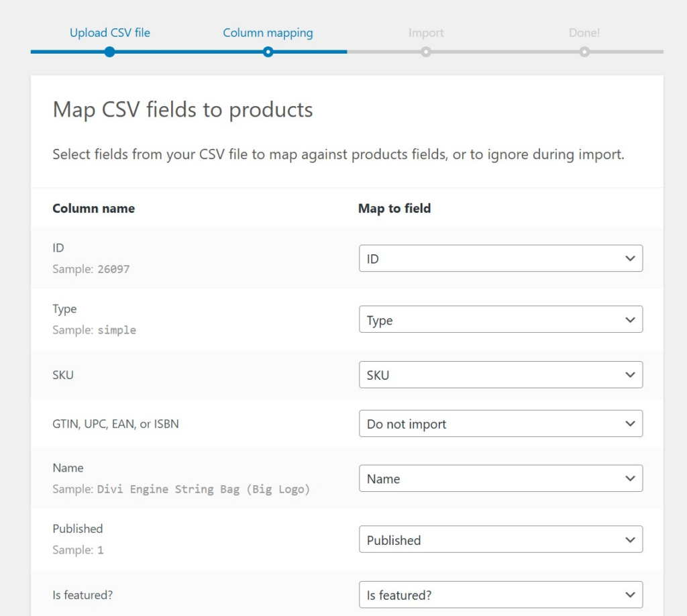The width and height of the screenshot is (687, 616).
Task: Click the gray Import step circle
Action: pos(426,52)
